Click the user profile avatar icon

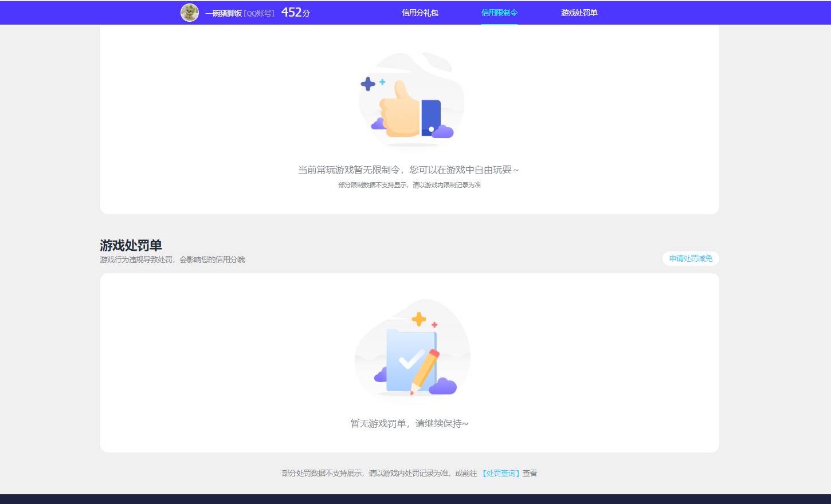(190, 12)
